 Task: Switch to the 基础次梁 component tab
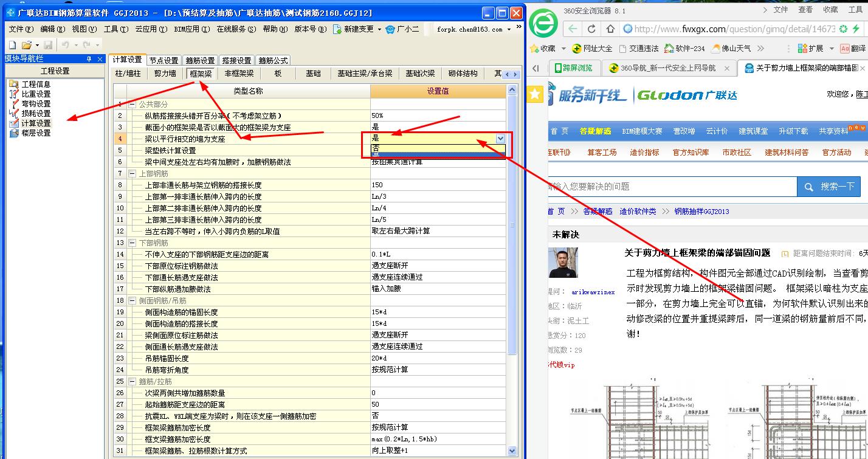click(420, 74)
